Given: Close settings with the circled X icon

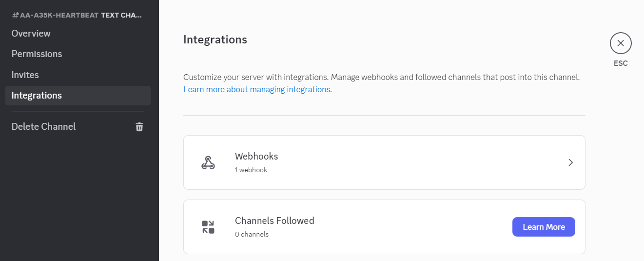Looking at the screenshot, I should (621, 43).
